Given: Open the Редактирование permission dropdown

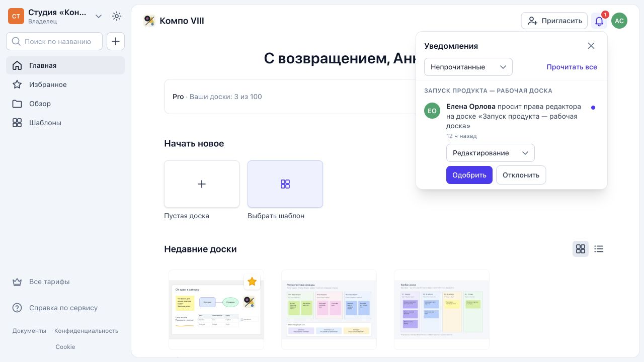Looking at the screenshot, I should 491,153.
